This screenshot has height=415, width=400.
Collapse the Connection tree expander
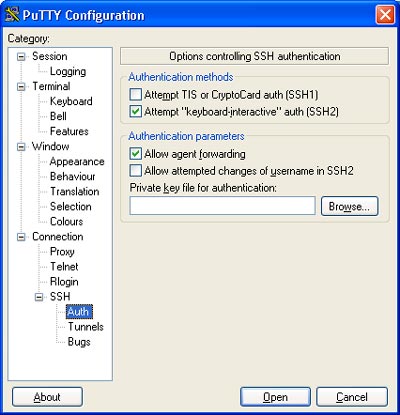tap(21, 237)
